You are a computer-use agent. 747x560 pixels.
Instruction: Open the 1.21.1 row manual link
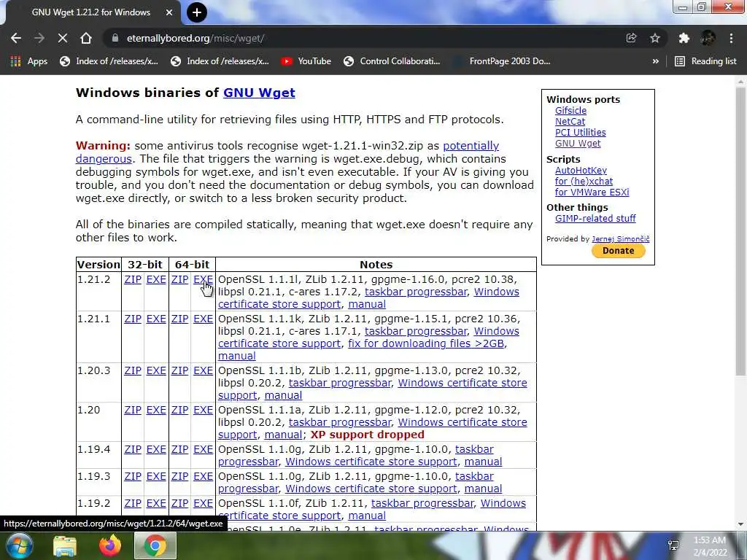[237, 356]
